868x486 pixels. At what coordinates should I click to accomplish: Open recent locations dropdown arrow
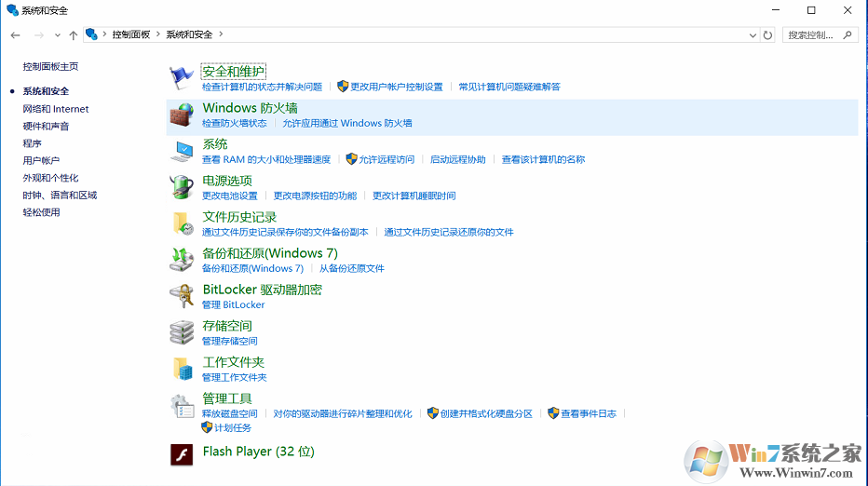[58, 34]
